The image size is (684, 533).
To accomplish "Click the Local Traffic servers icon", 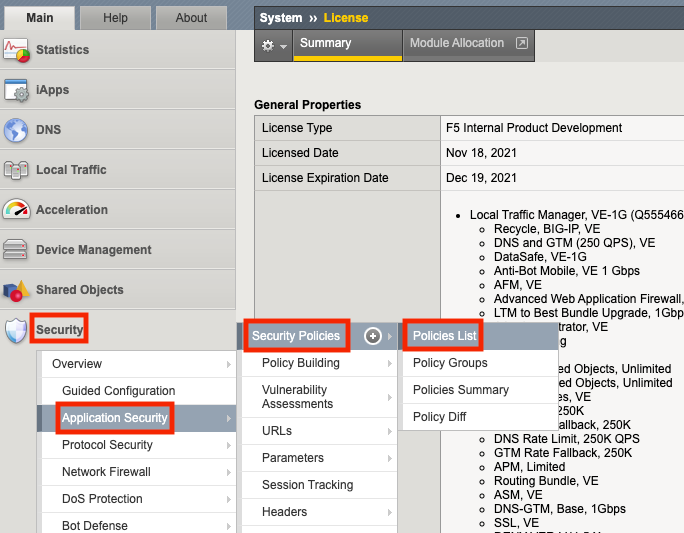I will pyautogui.click(x=16, y=170).
